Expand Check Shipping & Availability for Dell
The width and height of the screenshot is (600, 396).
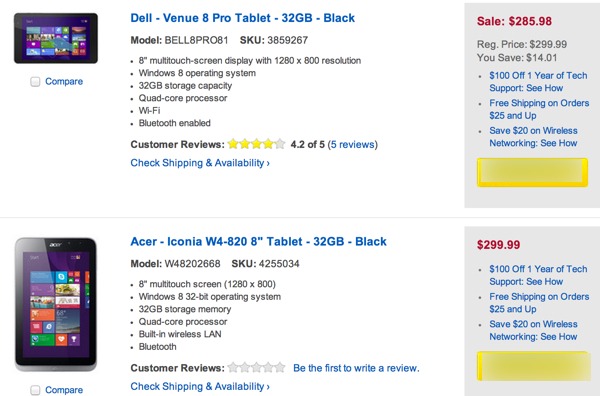point(200,163)
